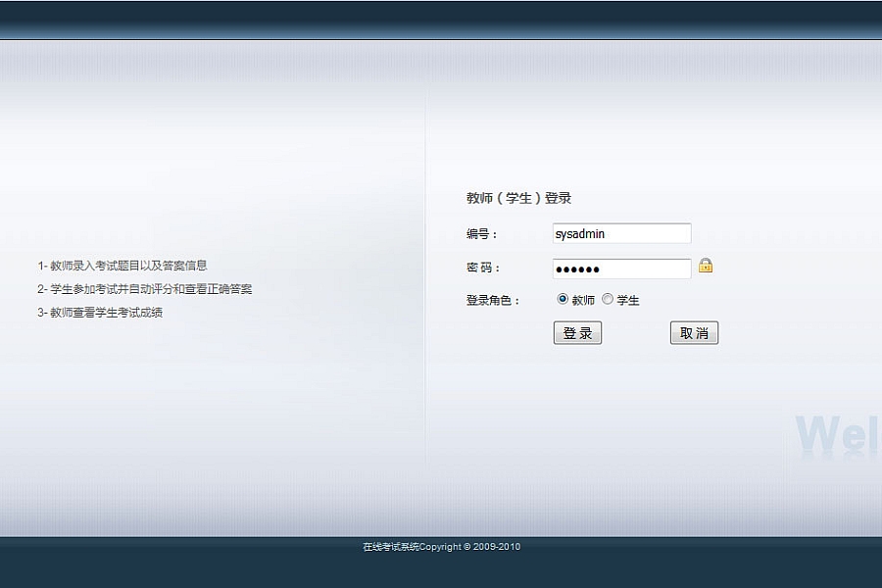The height and width of the screenshot is (588, 882).
Task: Focus the 密码 password field
Action: point(621,269)
